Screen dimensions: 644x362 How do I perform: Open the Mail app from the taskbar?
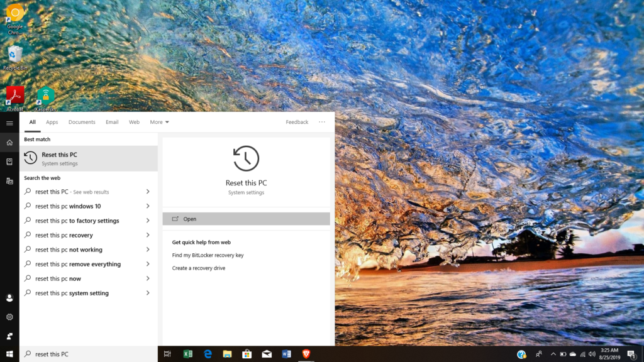coord(267,354)
